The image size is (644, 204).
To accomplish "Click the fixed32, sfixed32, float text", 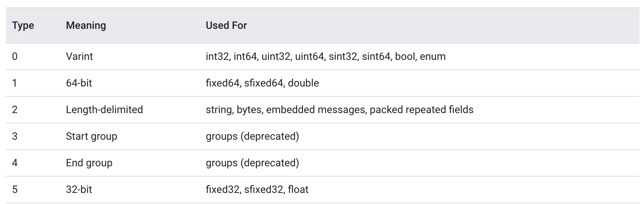I will pyautogui.click(x=257, y=190).
